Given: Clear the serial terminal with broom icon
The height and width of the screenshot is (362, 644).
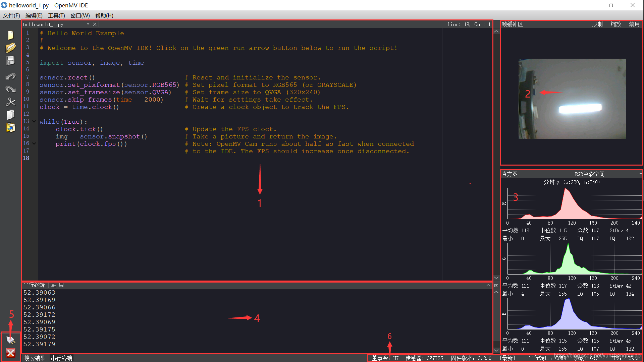Looking at the screenshot, I should pos(54,285).
